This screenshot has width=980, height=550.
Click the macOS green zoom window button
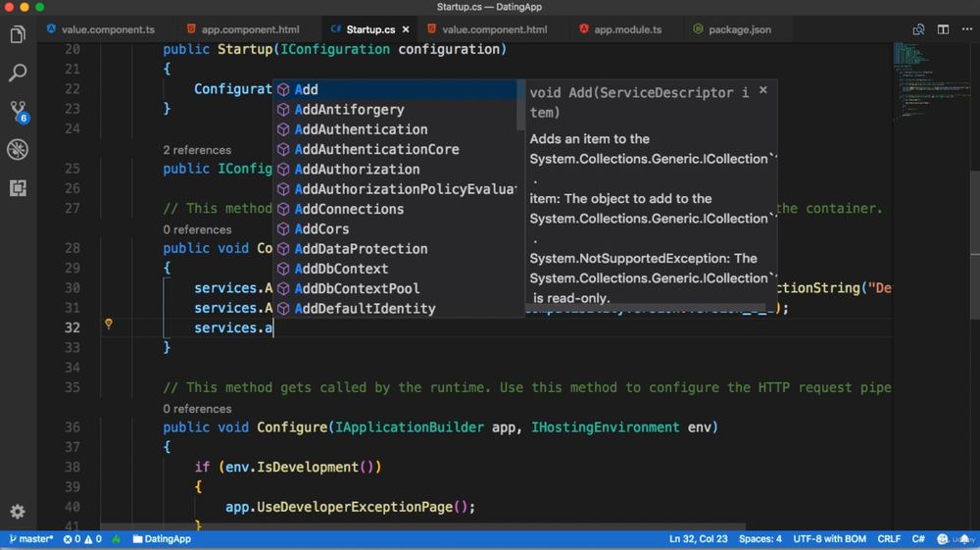39,7
